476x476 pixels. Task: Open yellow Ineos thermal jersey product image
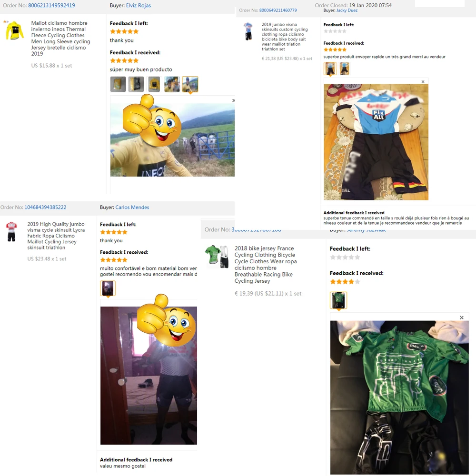[15, 30]
